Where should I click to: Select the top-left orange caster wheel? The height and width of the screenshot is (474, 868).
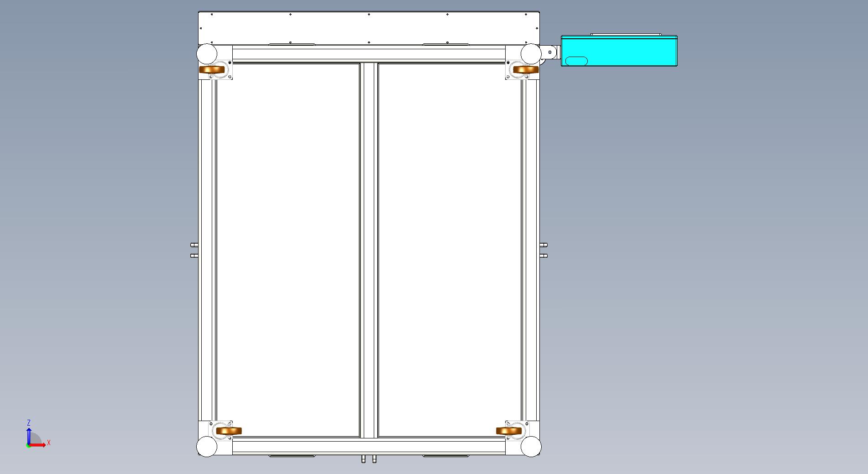(212, 69)
